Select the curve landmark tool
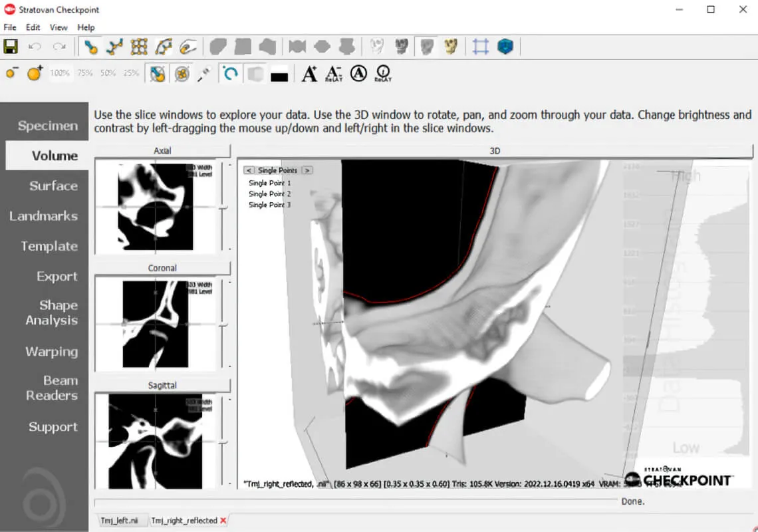Image resolution: width=758 pixels, height=532 pixels. click(115, 47)
